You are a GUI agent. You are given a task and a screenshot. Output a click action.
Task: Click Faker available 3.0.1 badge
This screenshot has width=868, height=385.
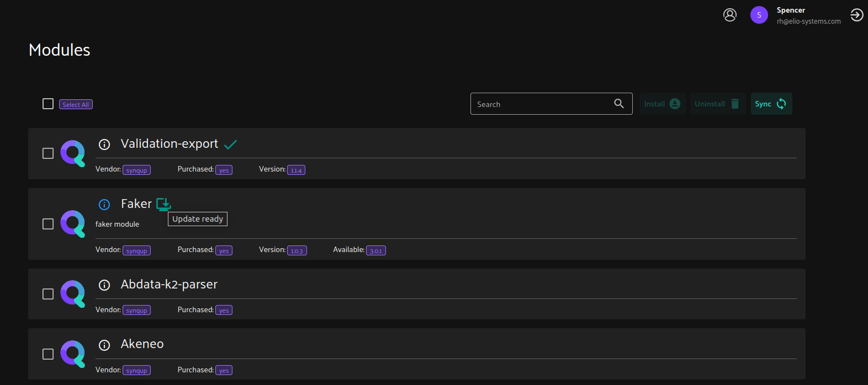coord(376,250)
